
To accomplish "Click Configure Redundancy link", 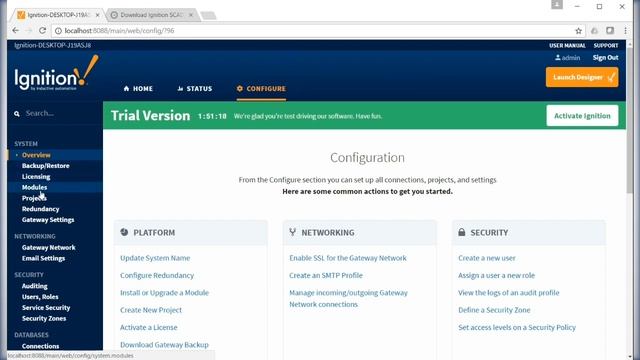I will pos(157,276).
